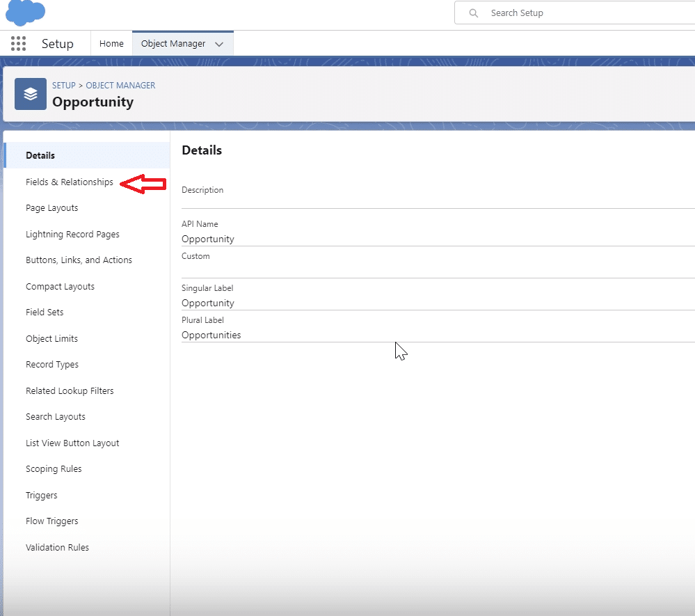The height and width of the screenshot is (616, 695).
Task: Click the API Name value Opportunity
Action: 208,239
